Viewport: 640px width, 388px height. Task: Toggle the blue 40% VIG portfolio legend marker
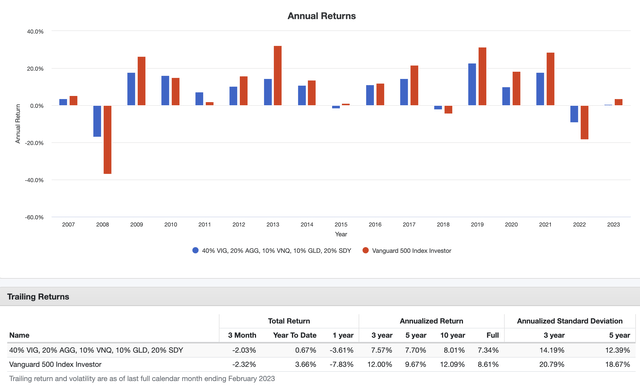pos(195,251)
